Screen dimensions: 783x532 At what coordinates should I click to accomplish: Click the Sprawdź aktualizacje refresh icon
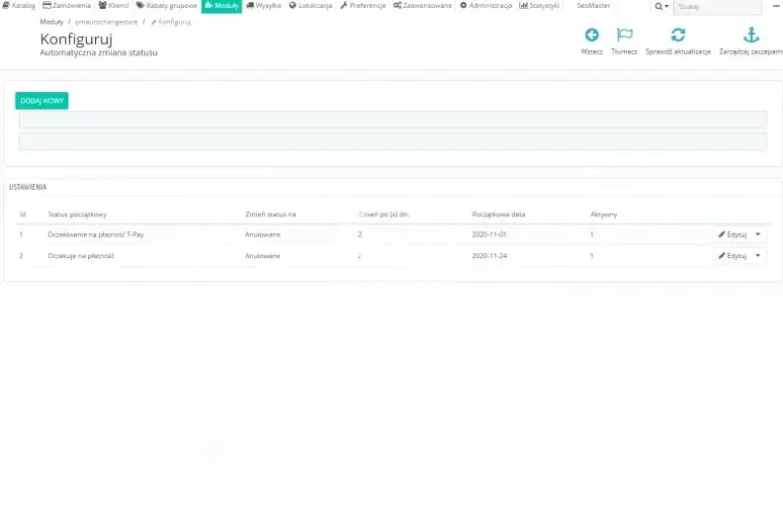tap(678, 36)
